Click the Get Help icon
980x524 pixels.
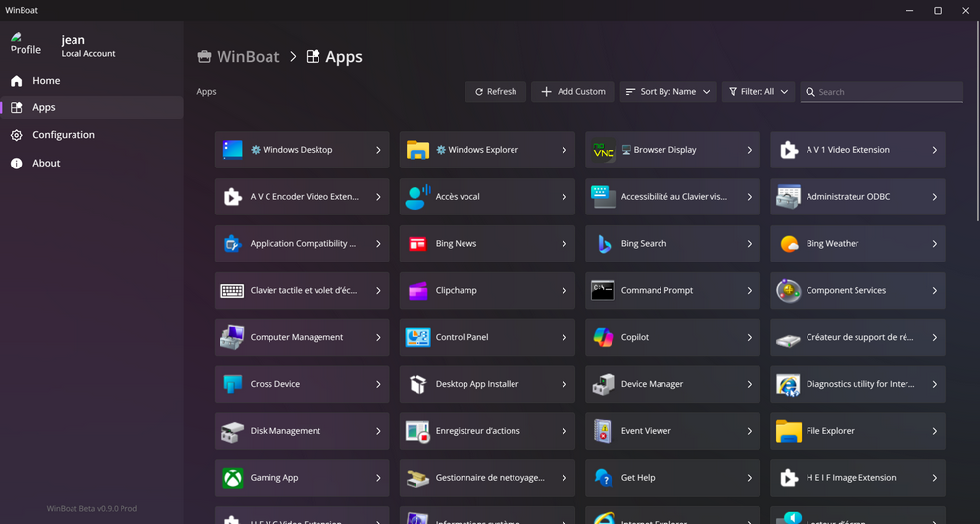tap(603, 478)
